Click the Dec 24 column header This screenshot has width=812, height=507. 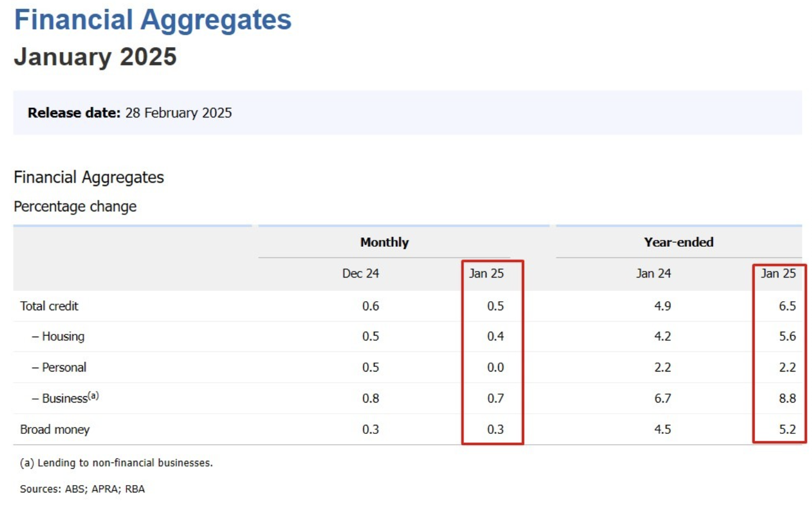pyautogui.click(x=360, y=273)
